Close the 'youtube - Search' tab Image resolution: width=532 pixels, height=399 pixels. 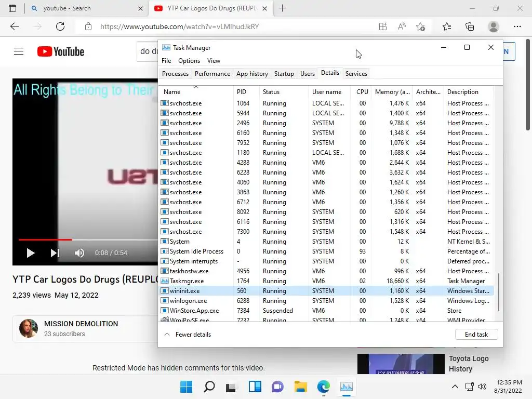coord(140,8)
